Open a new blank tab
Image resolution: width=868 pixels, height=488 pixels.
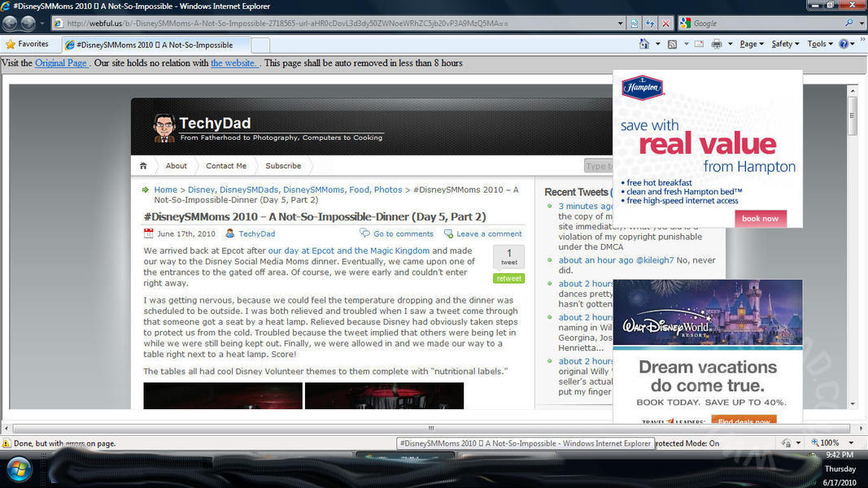pos(261,45)
